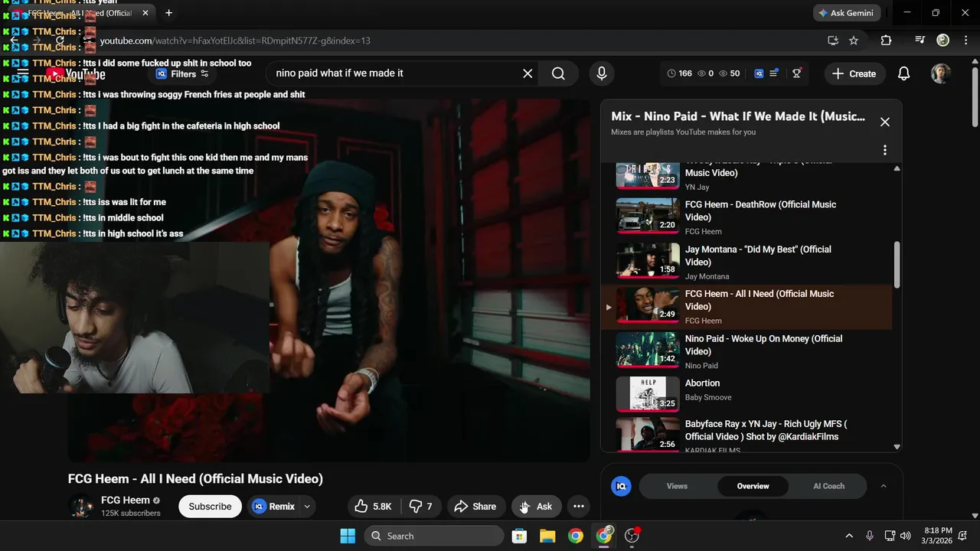This screenshot has width=980, height=551.
Task: Click the vidIQ clock stat 166
Action: 679,73
